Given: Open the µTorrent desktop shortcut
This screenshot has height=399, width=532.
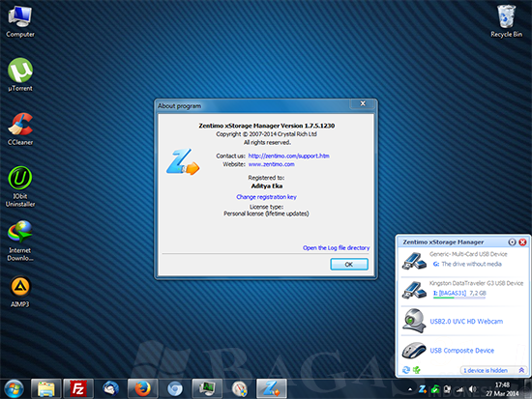Looking at the screenshot, I should pyautogui.click(x=20, y=75).
